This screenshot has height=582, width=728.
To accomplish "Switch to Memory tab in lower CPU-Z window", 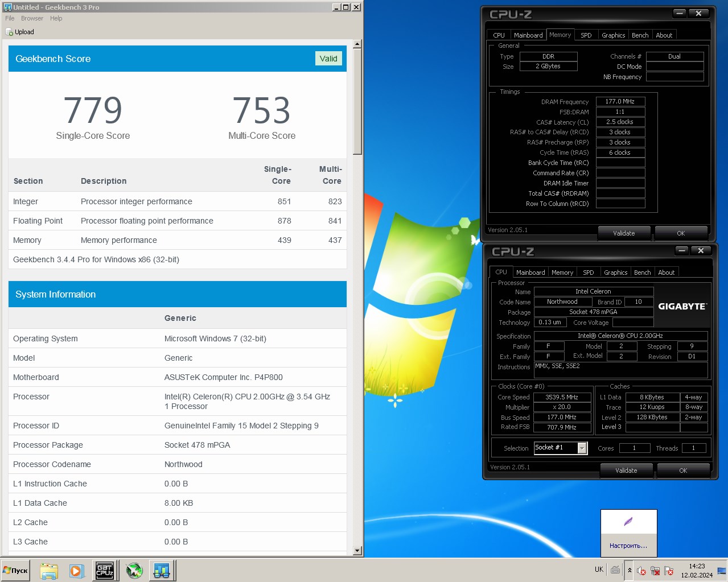I will click(562, 273).
